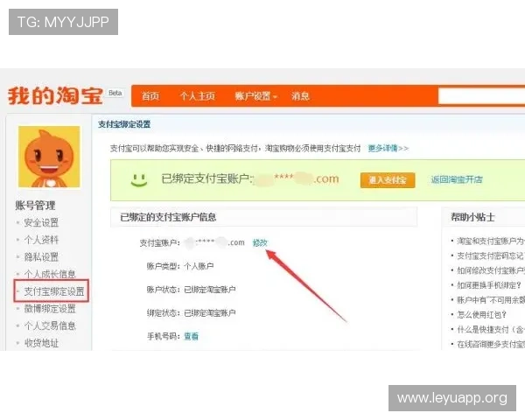Image resolution: width=525 pixels, height=420 pixels.
Task: Open 个人交易信息 in the sidebar
Action: click(x=50, y=325)
